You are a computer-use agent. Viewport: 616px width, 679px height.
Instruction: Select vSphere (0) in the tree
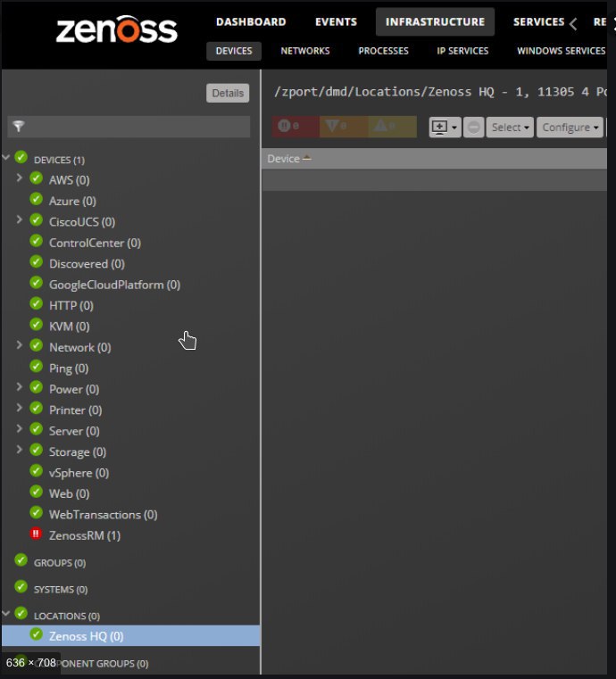tap(79, 473)
